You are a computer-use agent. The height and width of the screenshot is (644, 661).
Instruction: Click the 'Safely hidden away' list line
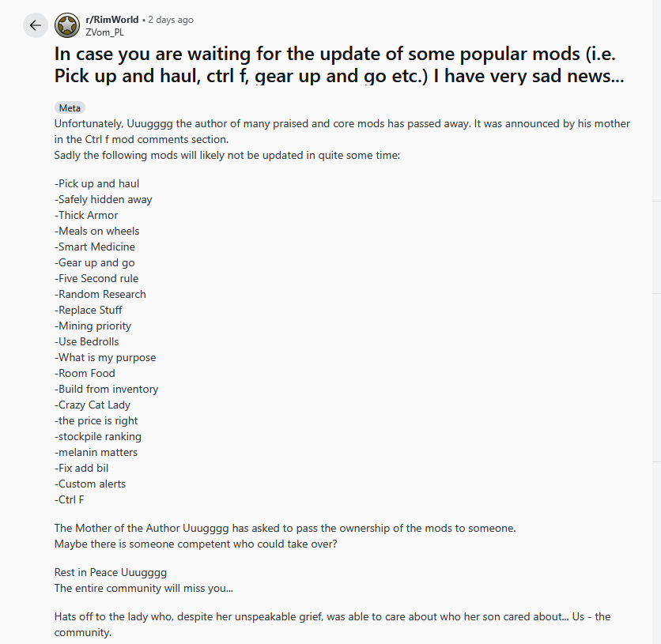[104, 199]
